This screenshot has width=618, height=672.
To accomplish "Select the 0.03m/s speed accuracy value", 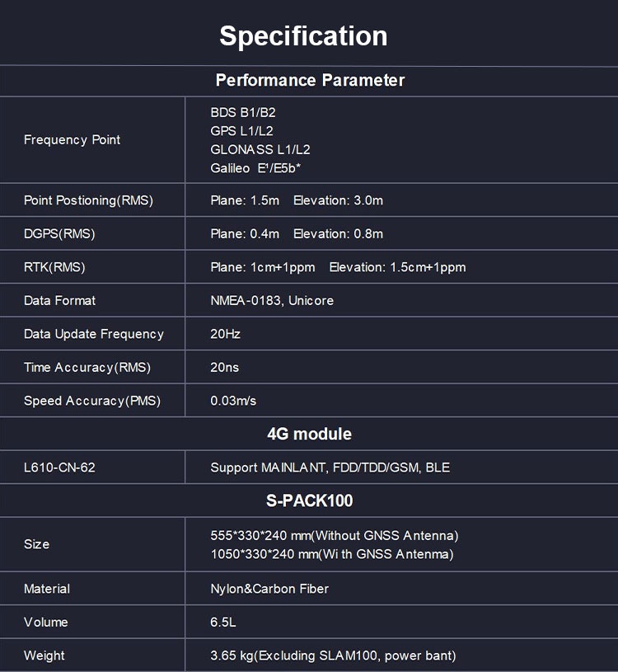I will [233, 401].
